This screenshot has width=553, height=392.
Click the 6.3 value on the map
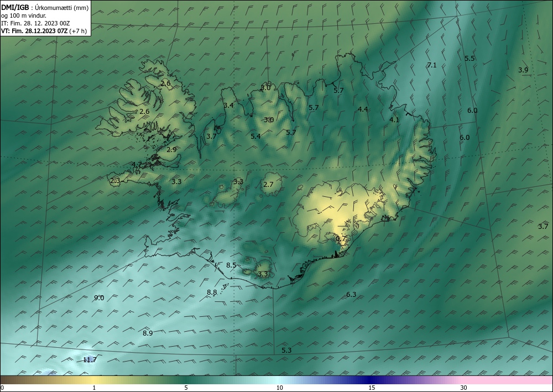coord(351,295)
